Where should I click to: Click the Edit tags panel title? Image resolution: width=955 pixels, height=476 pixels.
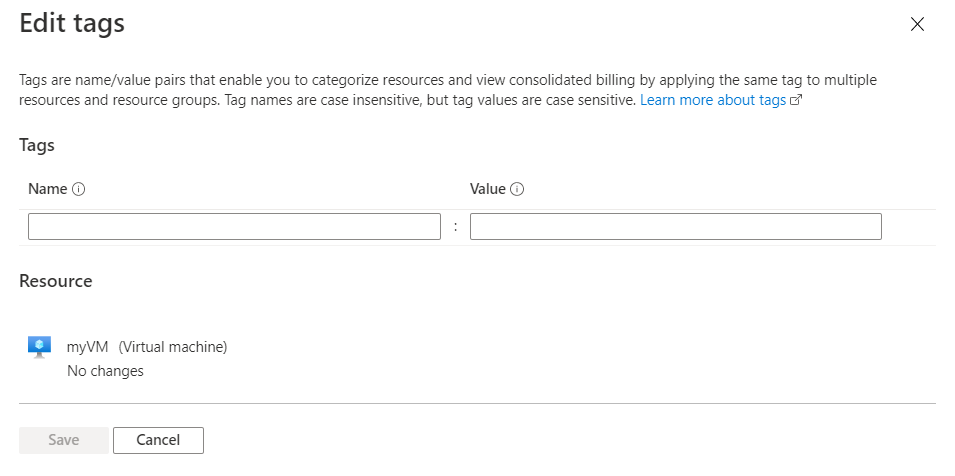click(x=72, y=24)
